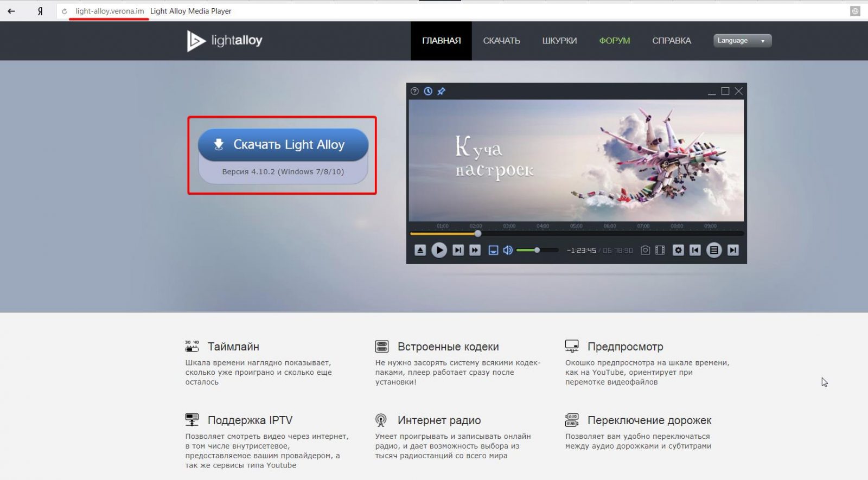The image size is (868, 480).
Task: Click the lightalloy logo
Action: [x=225, y=41]
